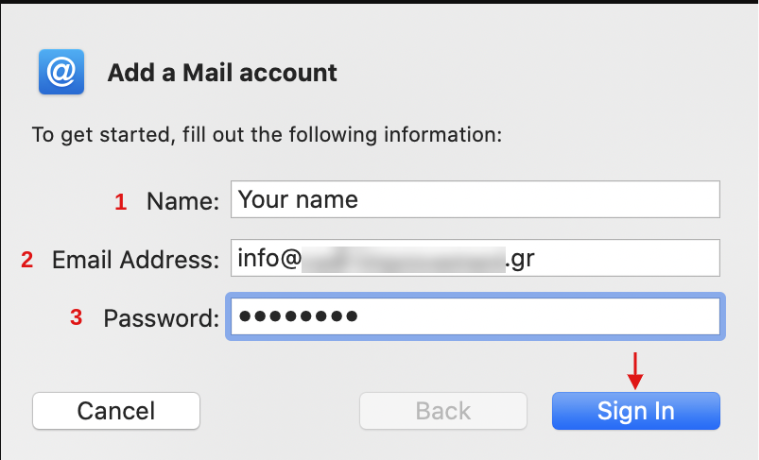Click the red arrow above Sign In
This screenshot has height=460, width=759.
[635, 371]
